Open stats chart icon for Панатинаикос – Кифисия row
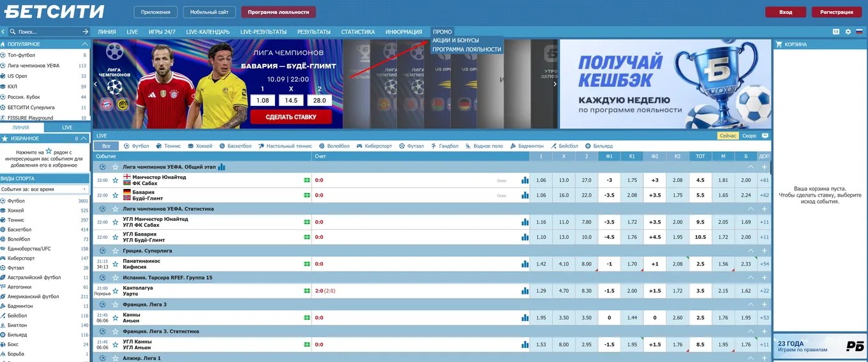Screen dimensions: 868x362 click(525, 264)
